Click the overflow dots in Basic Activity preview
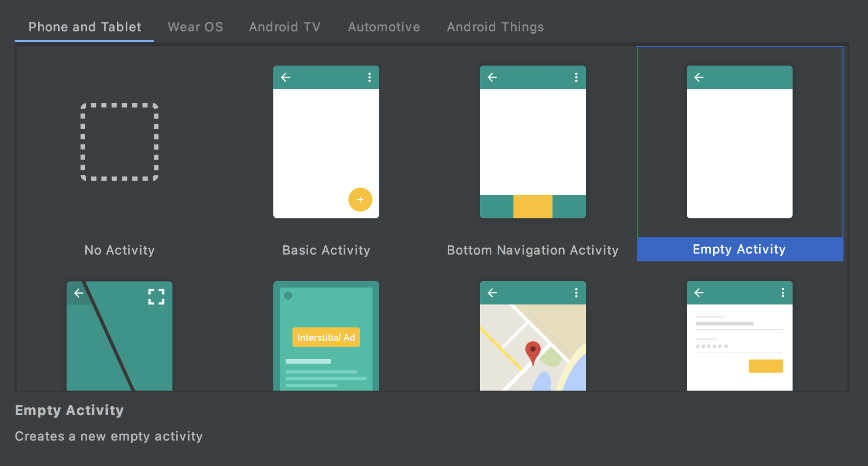868x466 pixels. [369, 77]
